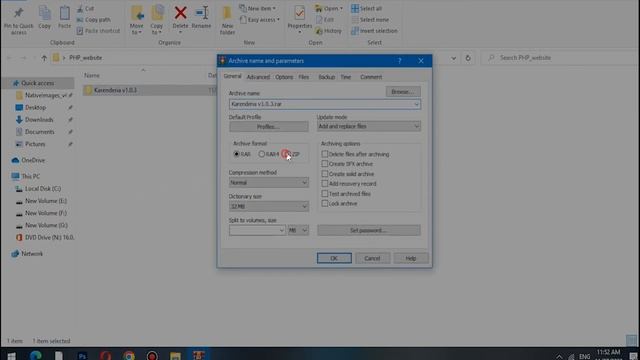The width and height of the screenshot is (640, 360).
Task: Click the Cancel button
Action: point(372,258)
